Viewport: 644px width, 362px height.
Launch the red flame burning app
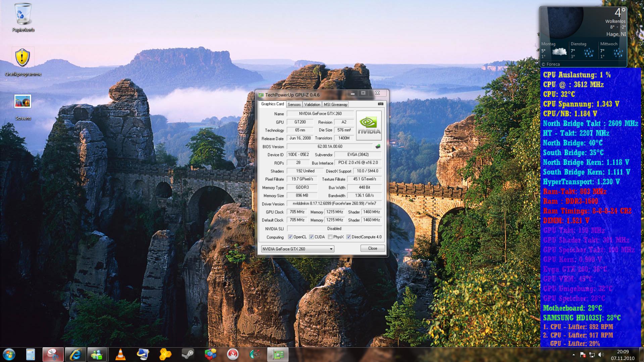(233, 354)
